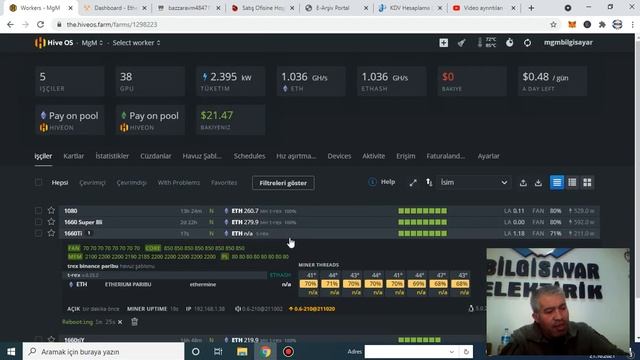The height and width of the screenshot is (360, 640).
Task: Open Task View in taskbar
Action: 218,351
